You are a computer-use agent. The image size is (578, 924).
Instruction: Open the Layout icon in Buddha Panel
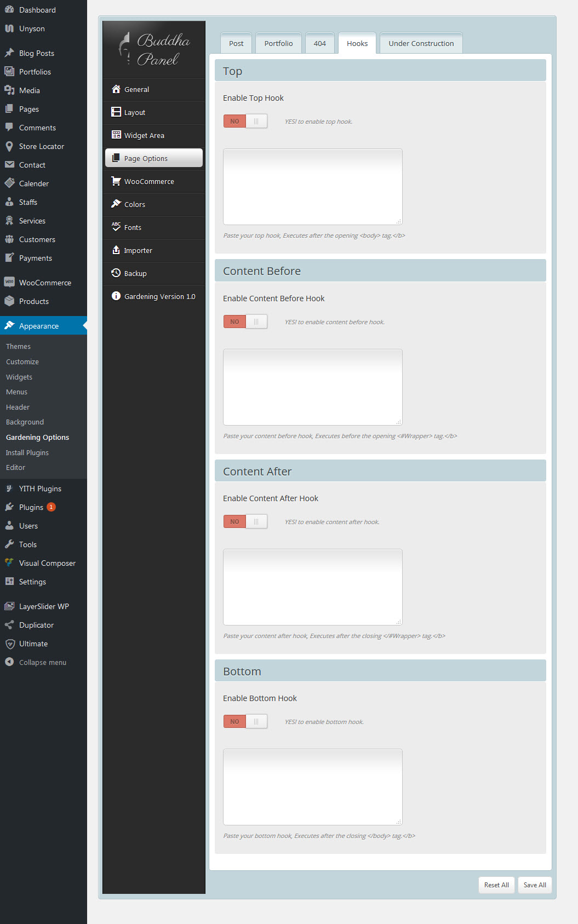(116, 112)
